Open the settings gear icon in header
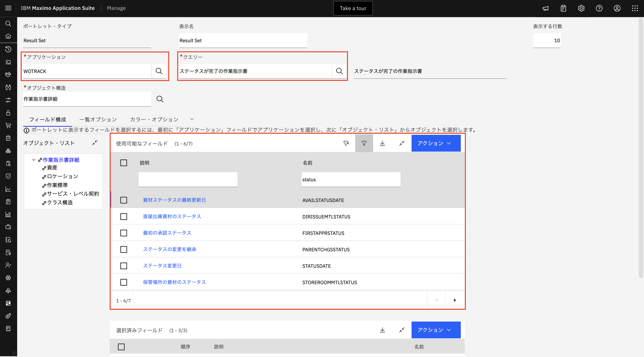This screenshot has width=644, height=357. point(581,8)
